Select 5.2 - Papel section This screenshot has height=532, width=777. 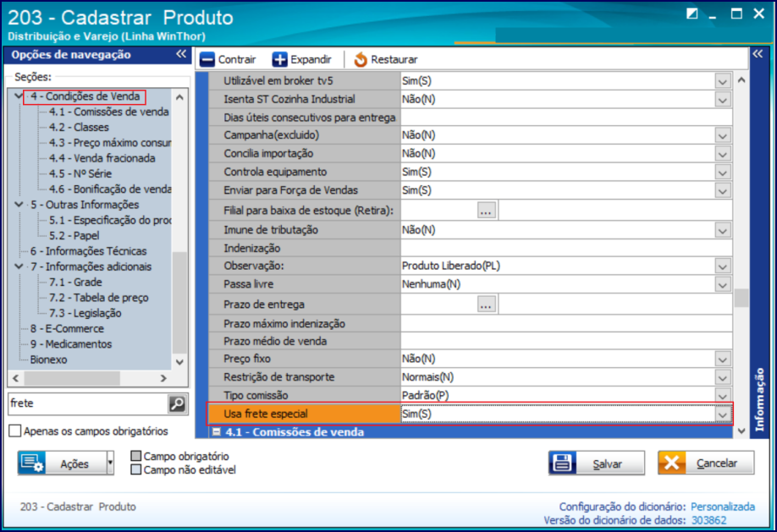pos(74,236)
